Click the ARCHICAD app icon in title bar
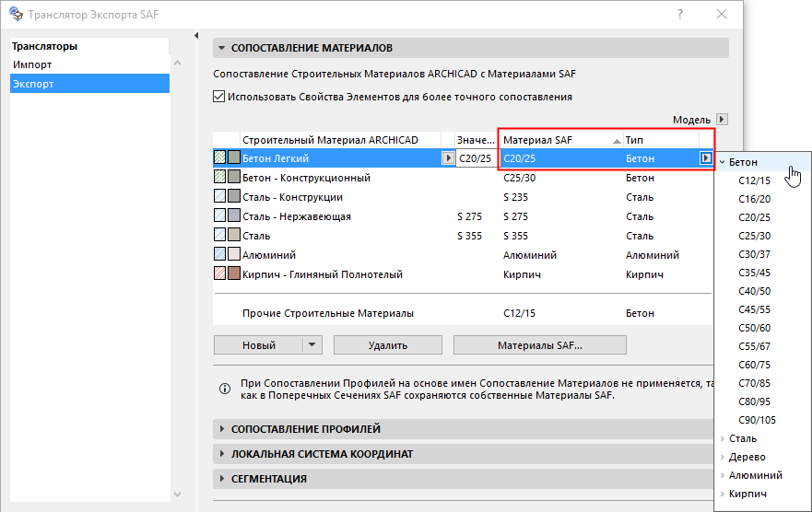The width and height of the screenshot is (812, 512). pos(16,14)
